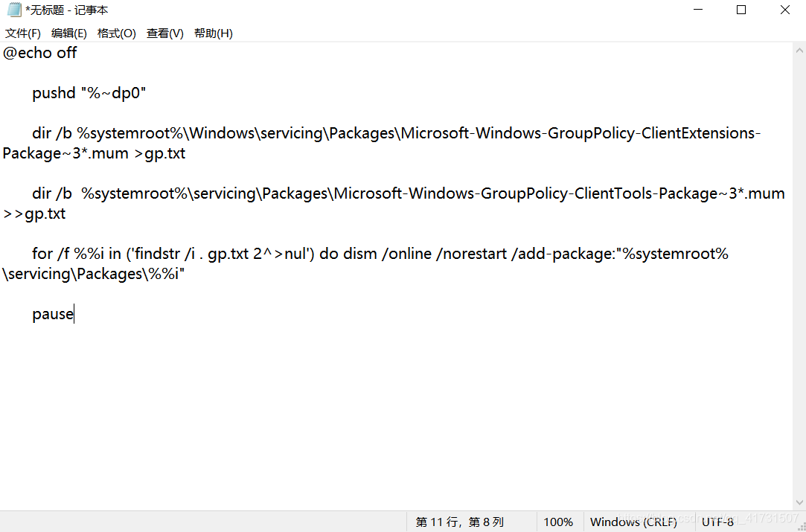The width and height of the screenshot is (806, 532).
Task: Click the Notepad icon in title bar
Action: (x=14, y=10)
